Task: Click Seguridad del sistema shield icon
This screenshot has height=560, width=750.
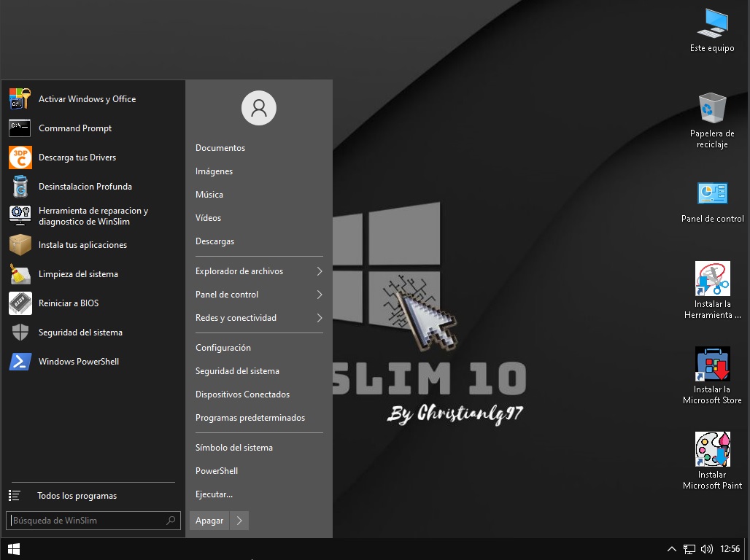Action: click(20, 332)
